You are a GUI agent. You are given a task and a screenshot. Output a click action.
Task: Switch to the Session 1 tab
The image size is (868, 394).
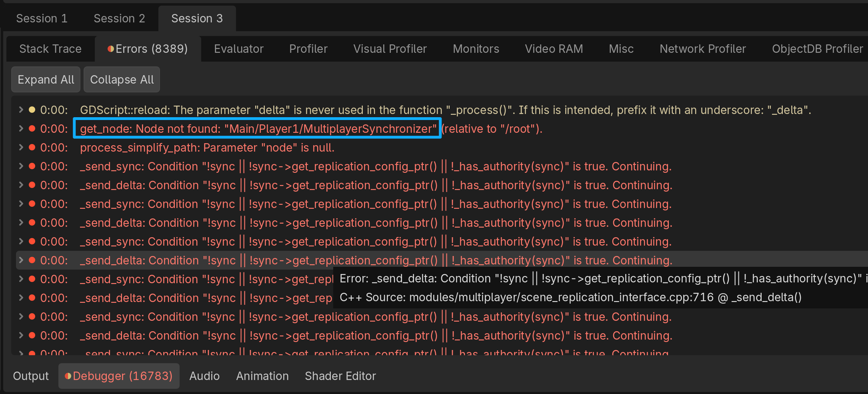42,18
